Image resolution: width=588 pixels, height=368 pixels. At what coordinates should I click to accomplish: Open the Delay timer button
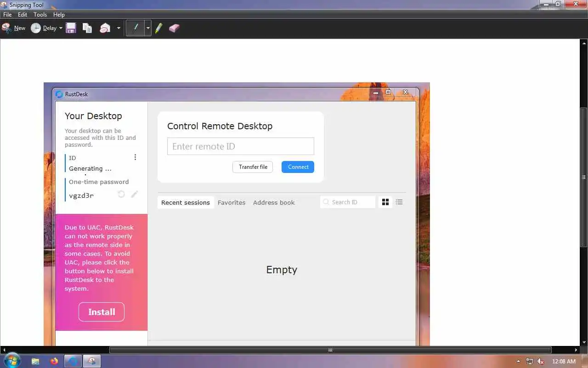pyautogui.click(x=43, y=28)
